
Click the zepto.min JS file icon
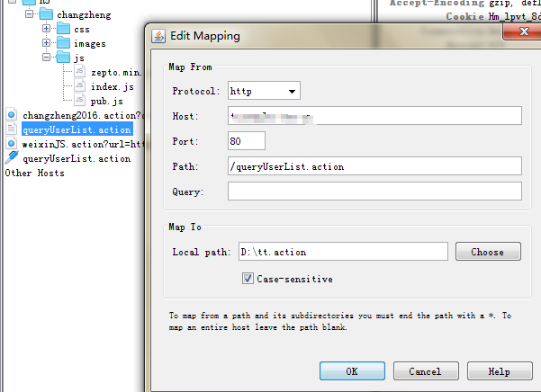point(79,71)
